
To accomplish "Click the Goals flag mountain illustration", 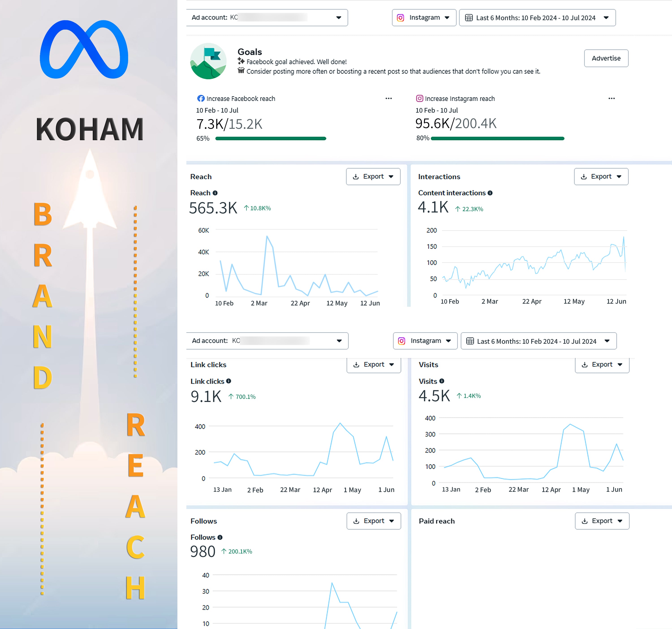I will (x=208, y=61).
